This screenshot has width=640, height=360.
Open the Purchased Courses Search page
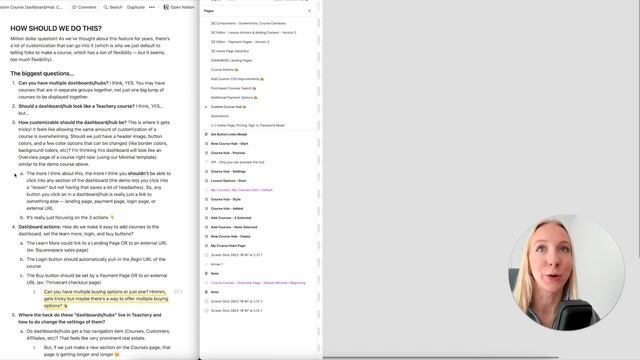[233, 89]
